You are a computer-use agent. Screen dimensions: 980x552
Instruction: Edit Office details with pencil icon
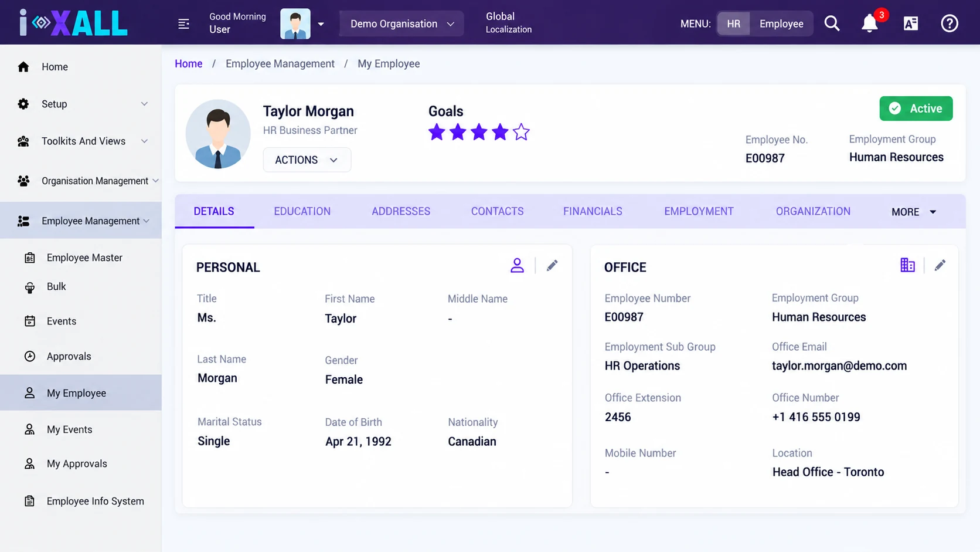coord(940,265)
